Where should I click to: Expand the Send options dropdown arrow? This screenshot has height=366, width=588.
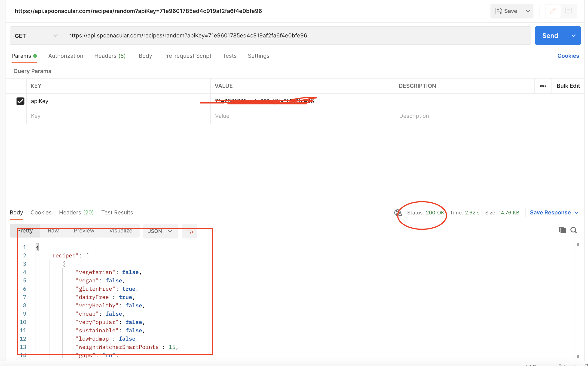[x=573, y=36]
